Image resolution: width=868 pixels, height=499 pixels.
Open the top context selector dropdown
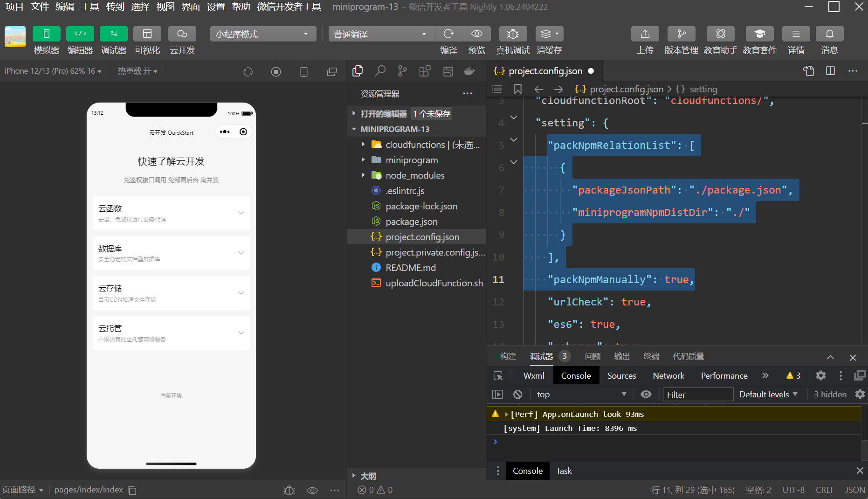tap(581, 395)
